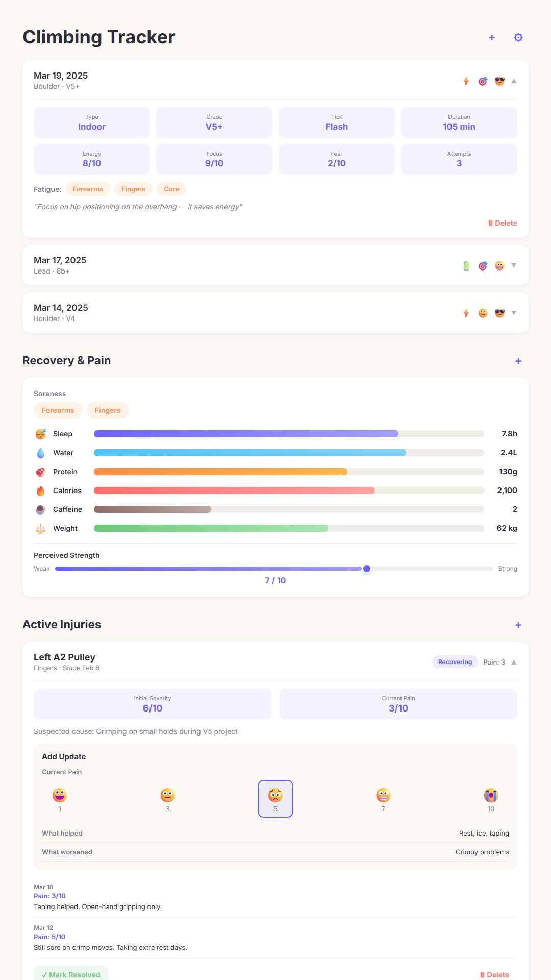
Task: Click the Caffeine progress bar
Action: click(289, 509)
